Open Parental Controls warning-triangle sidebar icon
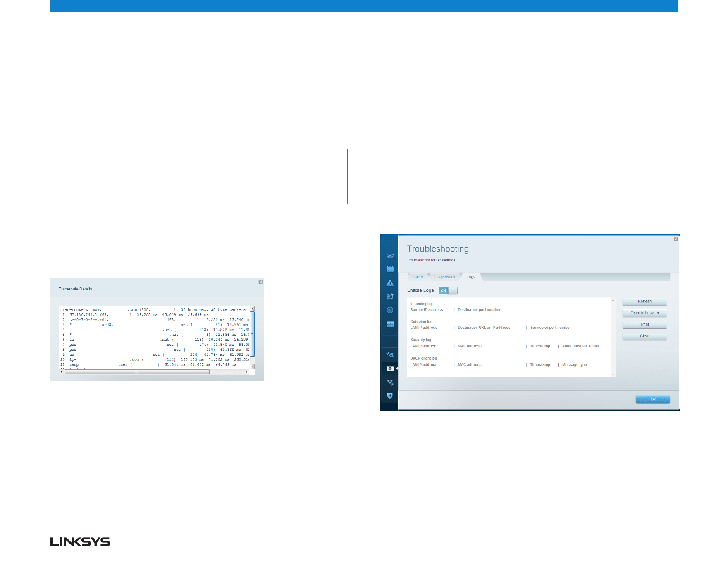Screen dimensions: 728x563 tap(390, 283)
